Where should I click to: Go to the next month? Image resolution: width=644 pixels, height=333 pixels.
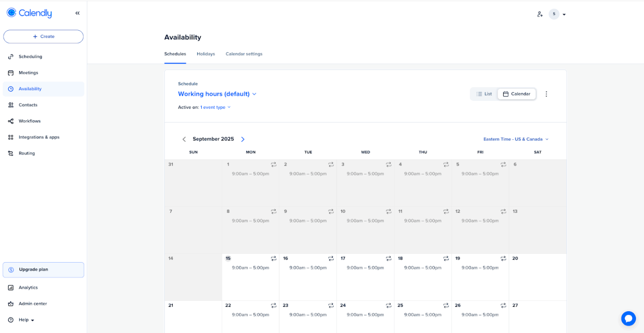(243, 139)
